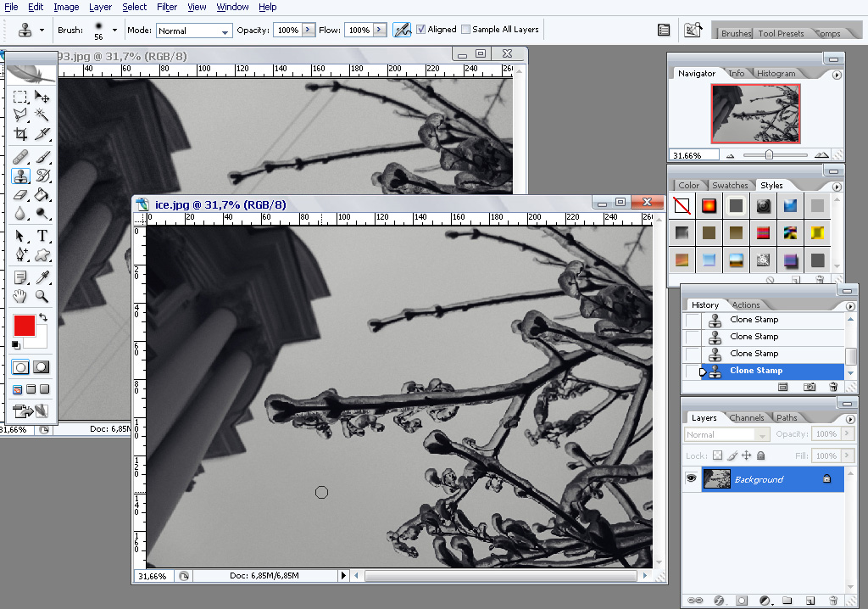
Task: Select the Paint Bucket tool
Action: pyautogui.click(x=42, y=195)
